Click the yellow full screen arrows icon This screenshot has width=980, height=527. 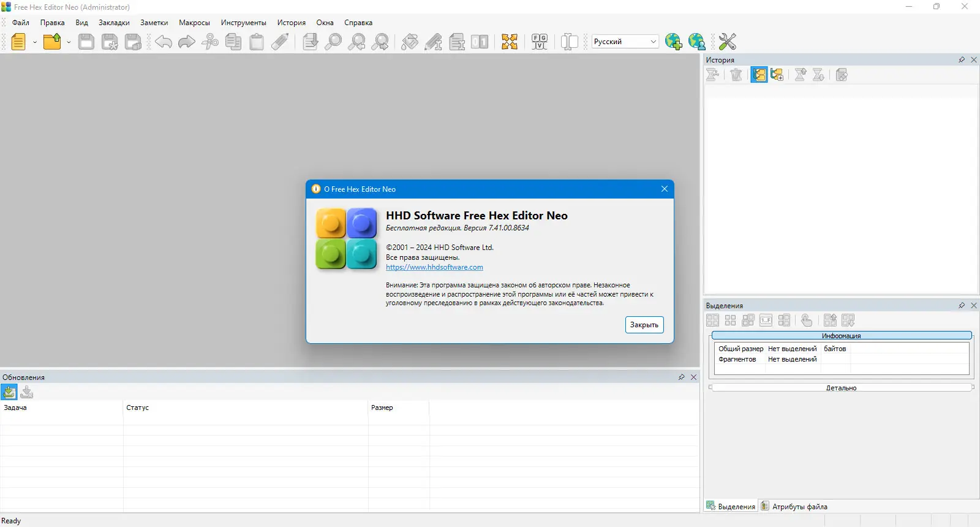(510, 42)
